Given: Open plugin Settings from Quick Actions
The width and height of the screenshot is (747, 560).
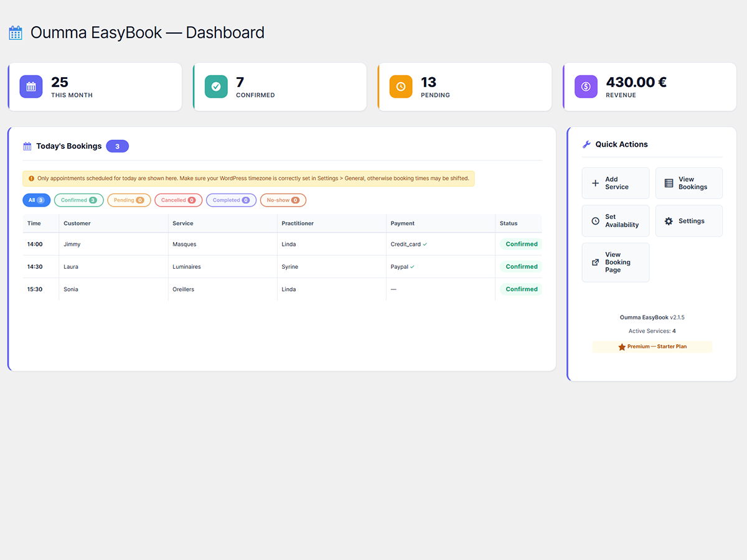Looking at the screenshot, I should coord(688,221).
